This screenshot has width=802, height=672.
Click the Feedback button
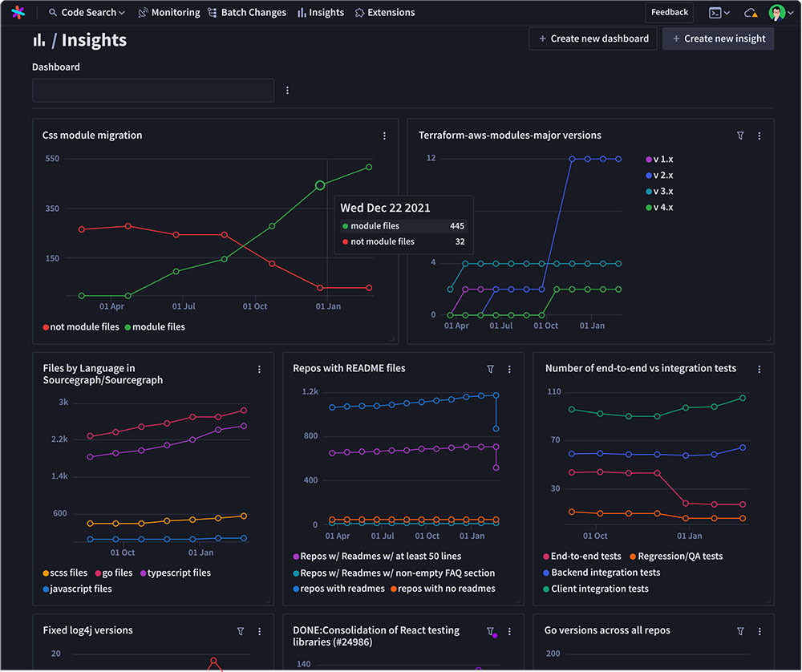pyautogui.click(x=669, y=12)
